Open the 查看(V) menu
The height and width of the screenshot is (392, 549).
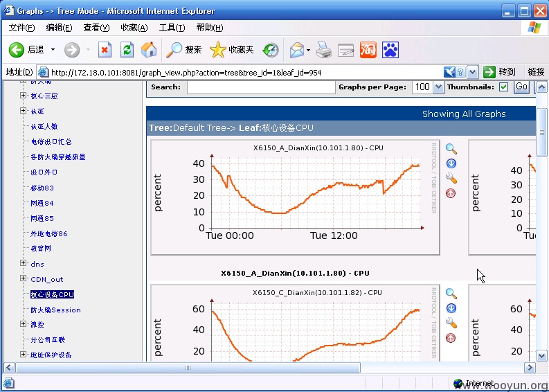pyautogui.click(x=97, y=28)
